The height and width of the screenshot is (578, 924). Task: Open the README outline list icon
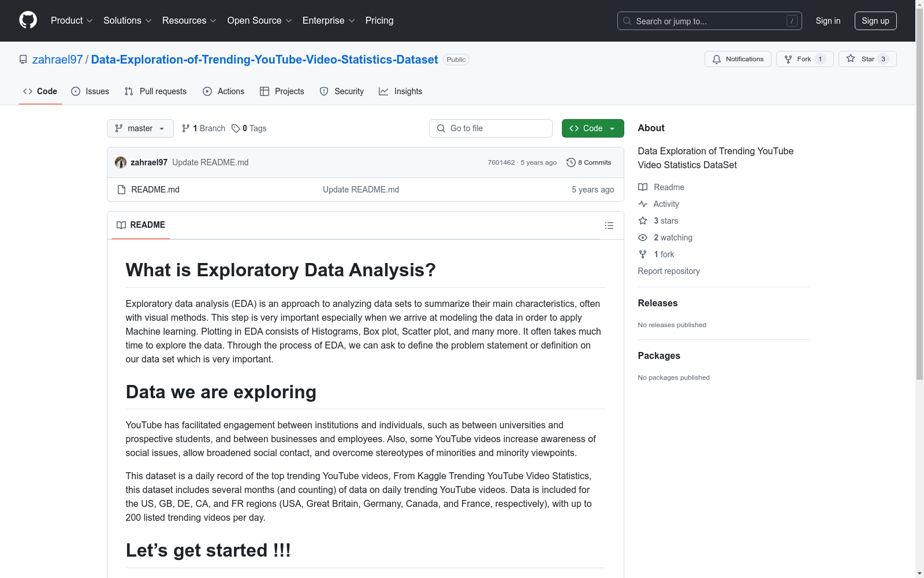609,225
